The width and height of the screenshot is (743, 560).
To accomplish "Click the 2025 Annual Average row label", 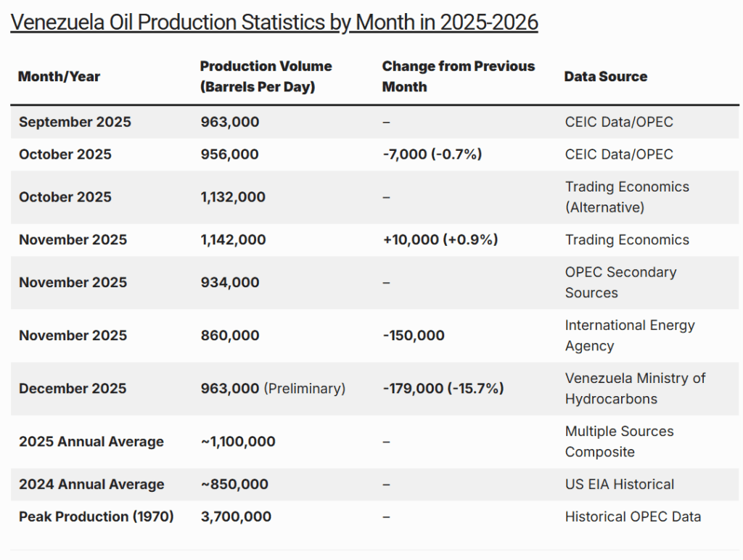I will pos(91,442).
